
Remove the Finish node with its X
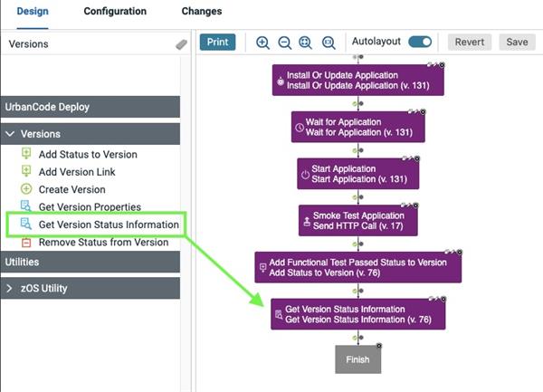(x=379, y=346)
